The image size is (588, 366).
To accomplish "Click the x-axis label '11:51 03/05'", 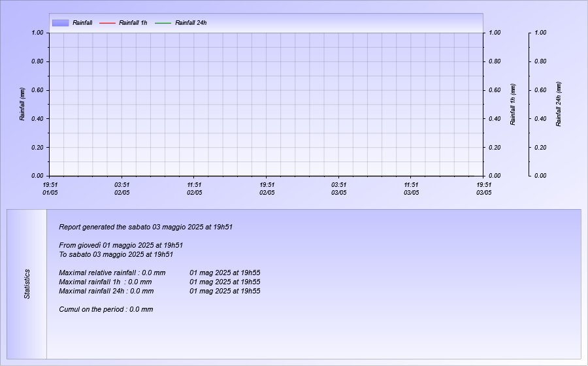I will pos(411,189).
